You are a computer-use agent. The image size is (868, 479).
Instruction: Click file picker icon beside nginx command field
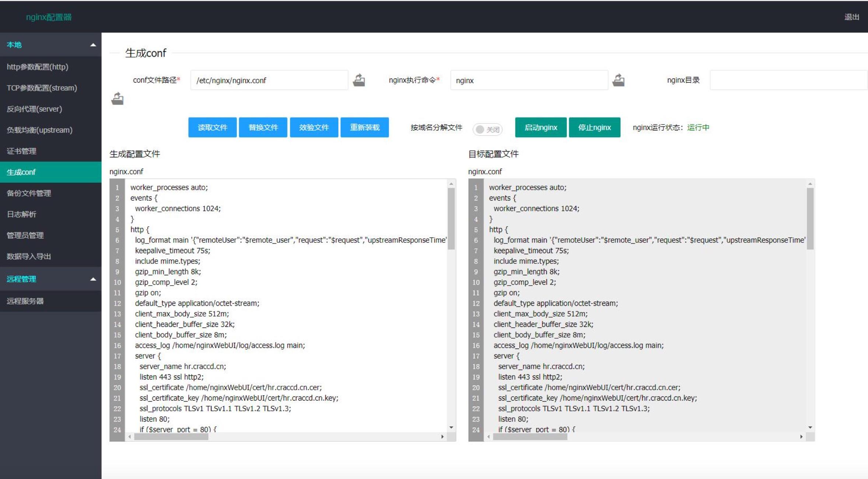click(x=618, y=80)
